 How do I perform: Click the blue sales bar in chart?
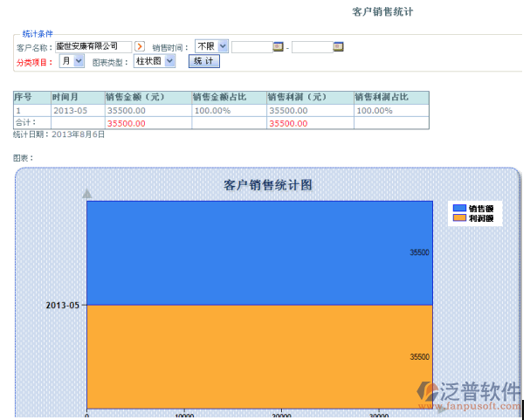coord(258,253)
